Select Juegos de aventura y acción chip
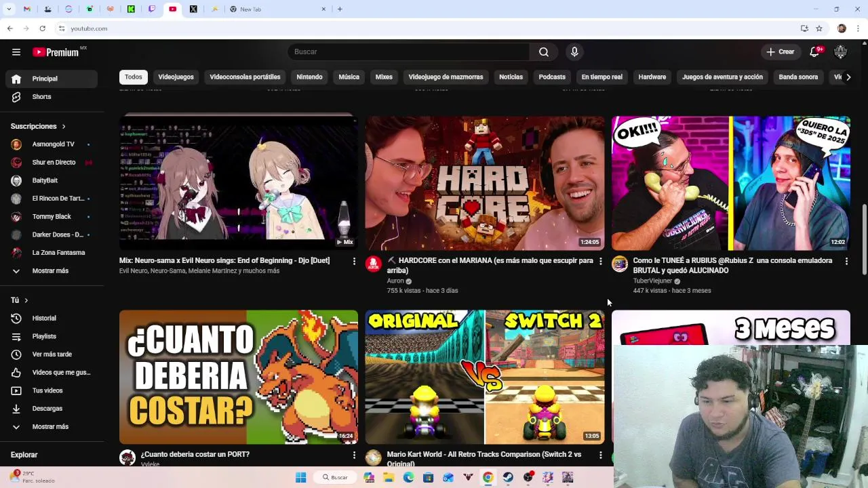The width and height of the screenshot is (868, 488). click(x=722, y=77)
